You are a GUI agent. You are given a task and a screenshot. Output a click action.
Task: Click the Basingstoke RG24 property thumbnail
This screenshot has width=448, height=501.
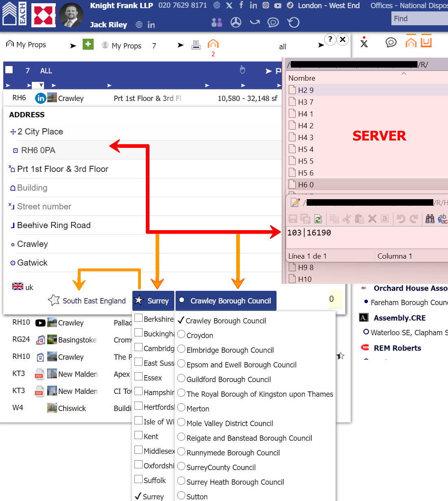point(52,339)
